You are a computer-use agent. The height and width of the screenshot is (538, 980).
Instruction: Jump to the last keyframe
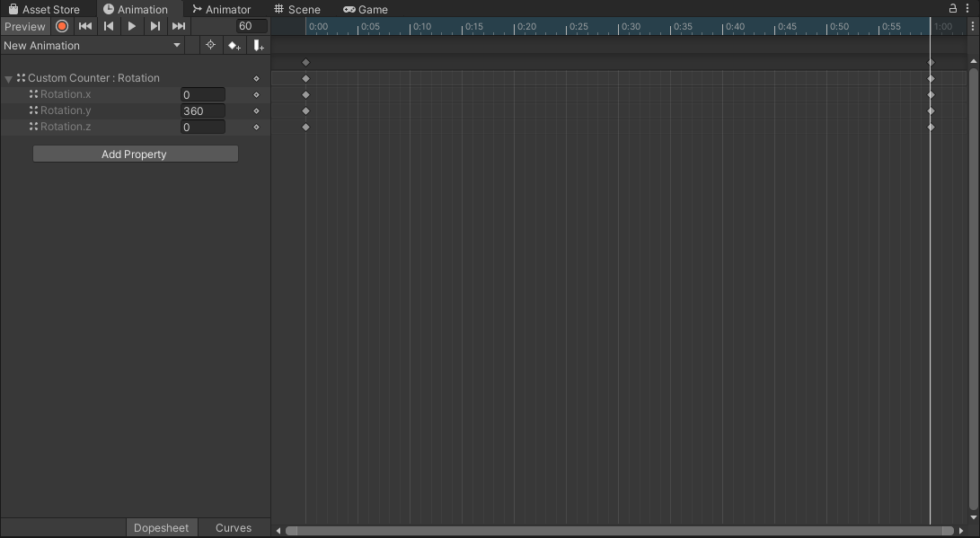click(x=178, y=26)
